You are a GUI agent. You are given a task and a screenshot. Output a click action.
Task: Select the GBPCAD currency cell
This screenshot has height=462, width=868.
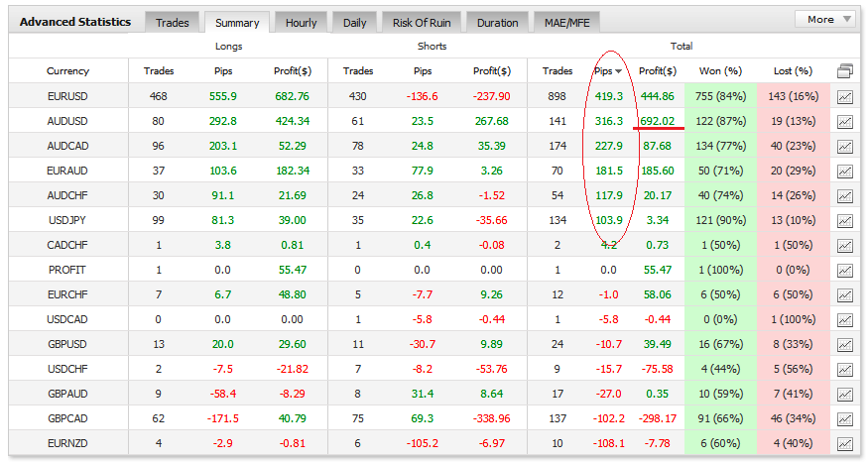tap(67, 418)
